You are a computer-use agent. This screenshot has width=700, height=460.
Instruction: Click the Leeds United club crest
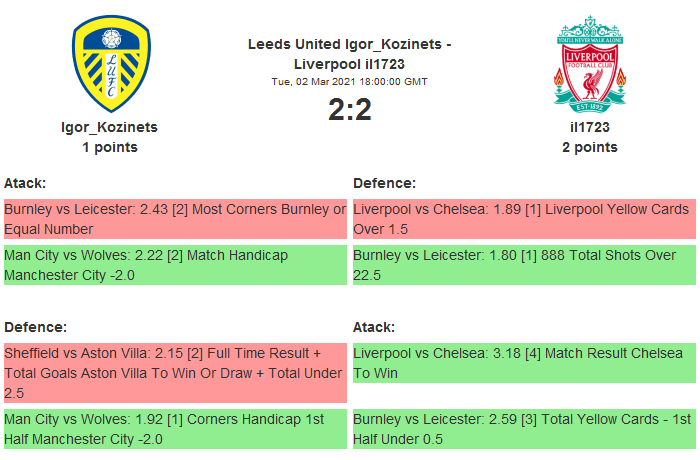coord(111,64)
